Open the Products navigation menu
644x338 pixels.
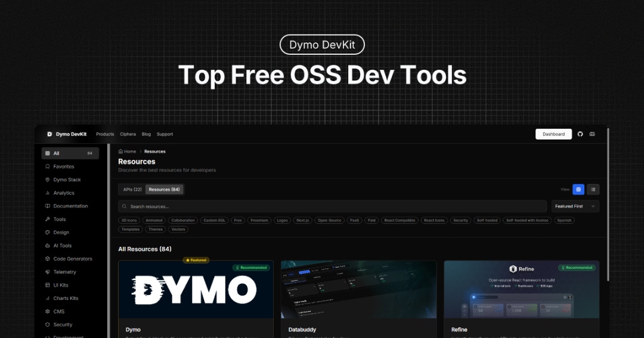click(105, 134)
